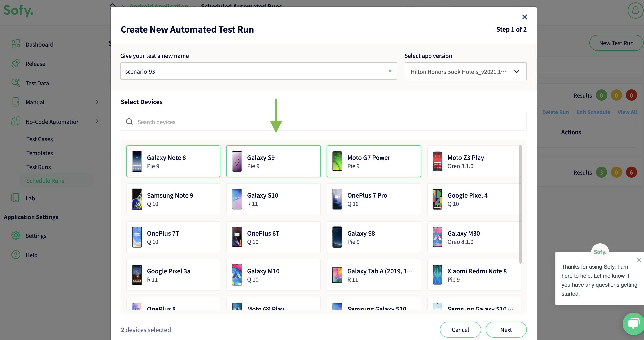Viewport: 644px width, 340px height.
Task: Click the Dashboard grid icon in sidebar
Action: 16,44
